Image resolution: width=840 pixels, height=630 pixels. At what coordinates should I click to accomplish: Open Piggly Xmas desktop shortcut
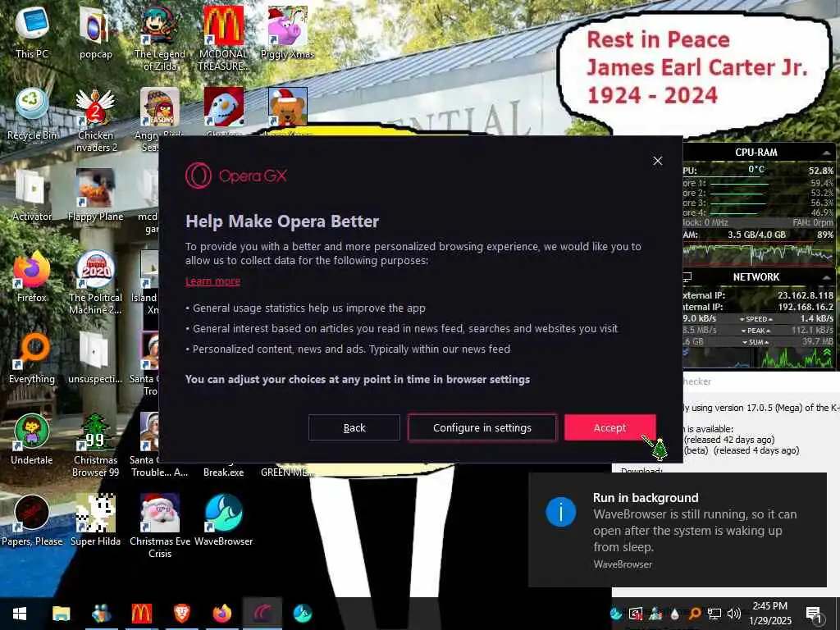(288, 32)
